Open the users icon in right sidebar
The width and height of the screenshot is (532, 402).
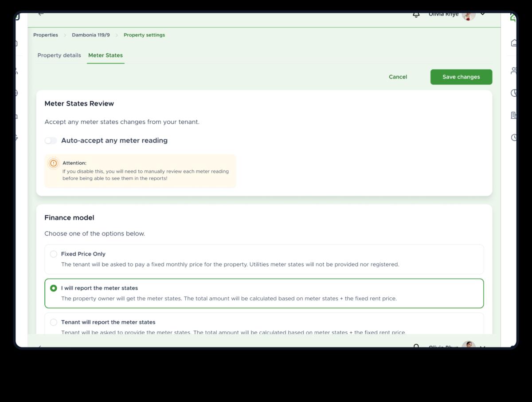(x=514, y=71)
